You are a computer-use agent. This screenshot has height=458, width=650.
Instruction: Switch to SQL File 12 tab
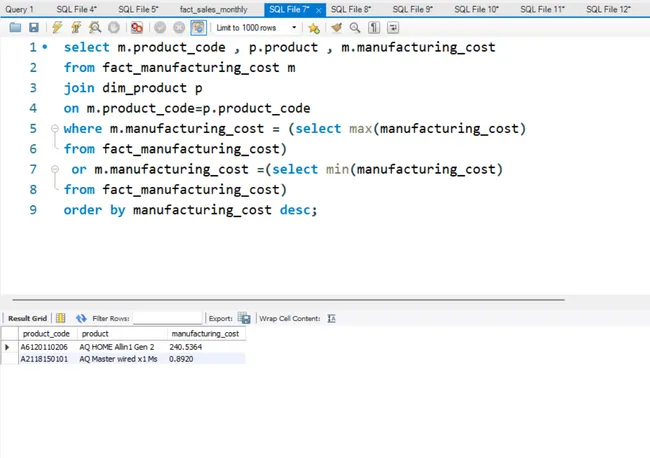[609, 10]
